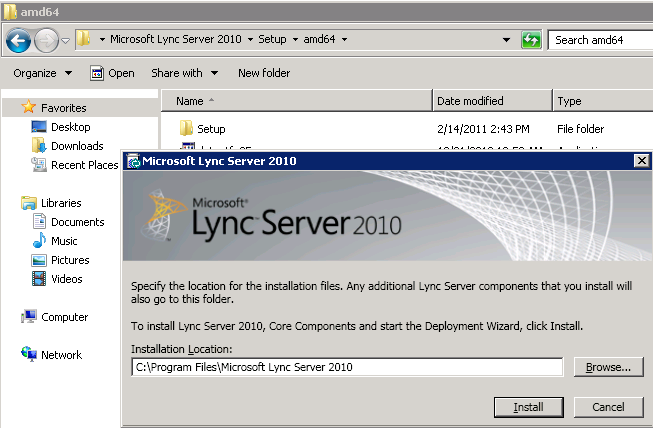Click the Pictures library icon
The height and width of the screenshot is (428, 653).
39,261
